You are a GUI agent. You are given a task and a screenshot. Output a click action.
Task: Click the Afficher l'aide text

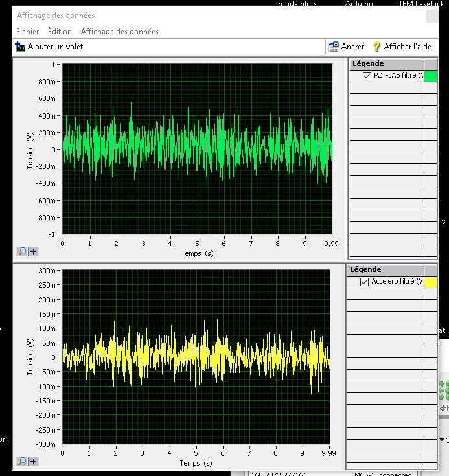[x=407, y=47]
